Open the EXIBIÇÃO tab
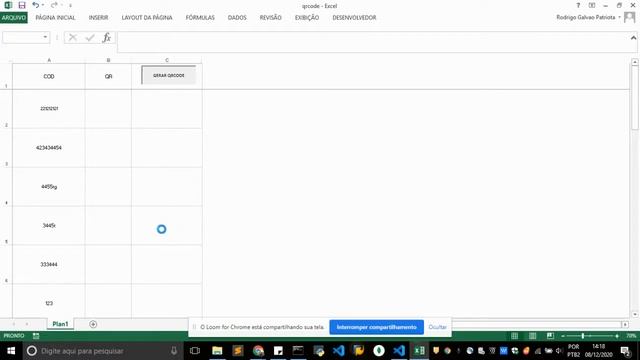 307,18
